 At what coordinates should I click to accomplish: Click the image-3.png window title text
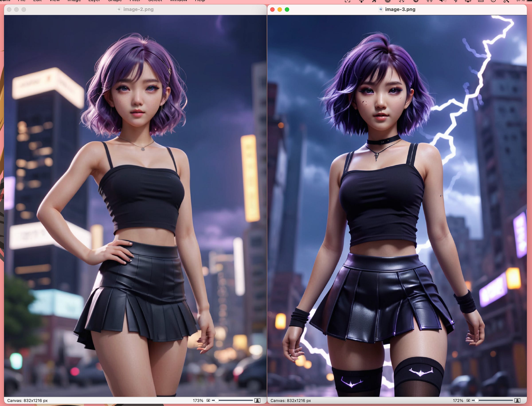[x=400, y=10]
